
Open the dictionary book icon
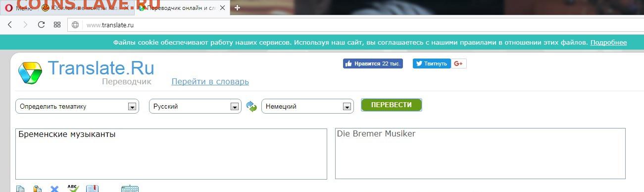(x=92, y=189)
